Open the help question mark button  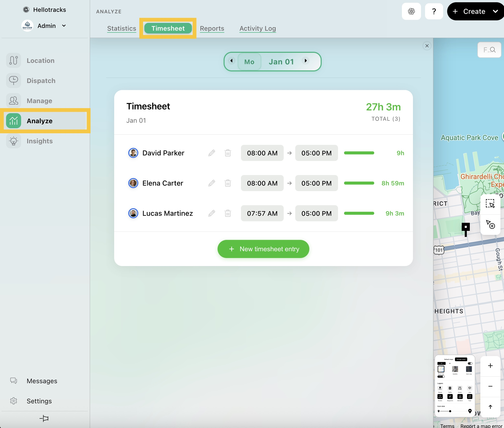[x=434, y=11]
